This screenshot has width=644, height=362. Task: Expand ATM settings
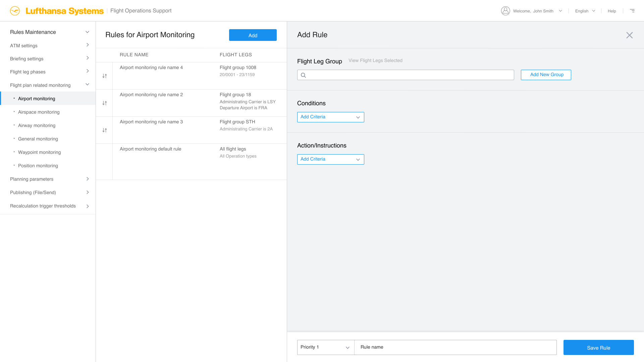(x=88, y=45)
